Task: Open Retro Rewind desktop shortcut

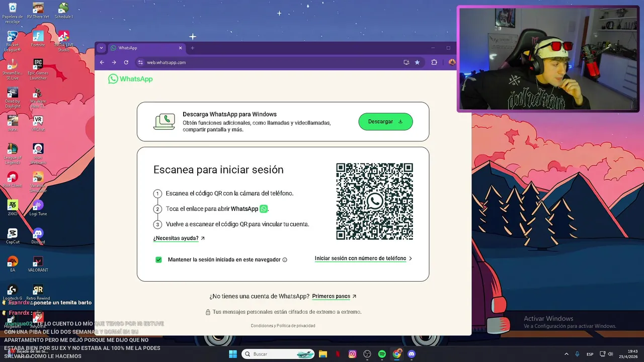Action: (38, 292)
